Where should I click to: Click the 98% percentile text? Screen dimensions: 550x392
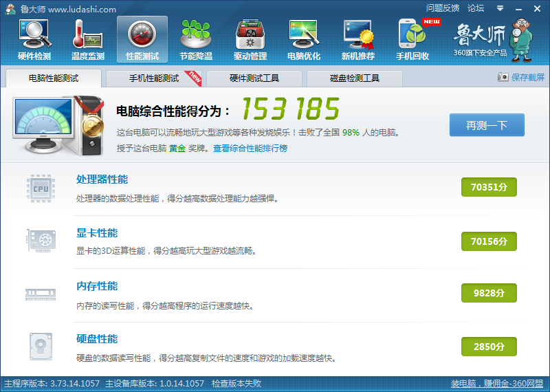coord(351,133)
